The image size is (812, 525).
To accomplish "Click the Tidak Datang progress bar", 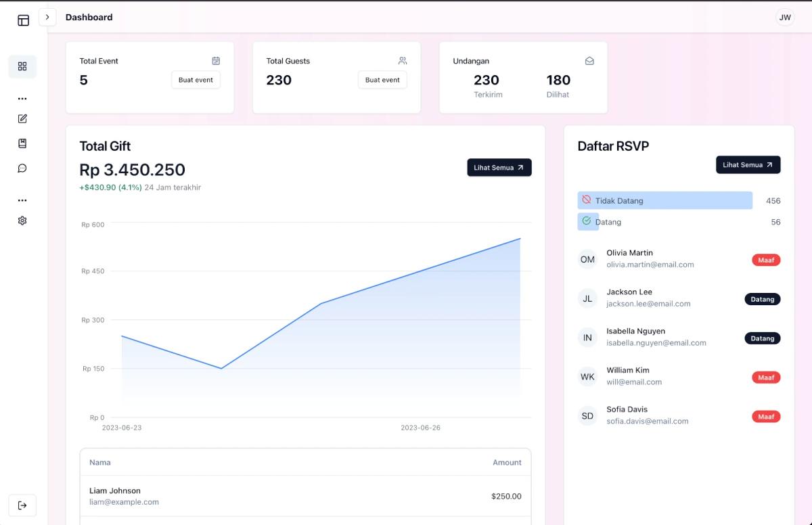I will [x=665, y=200].
